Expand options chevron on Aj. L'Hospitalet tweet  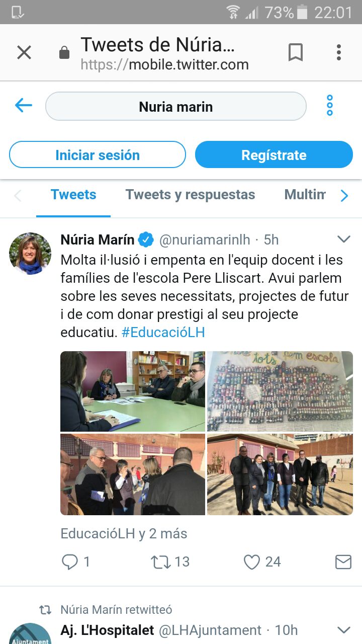[343, 629]
